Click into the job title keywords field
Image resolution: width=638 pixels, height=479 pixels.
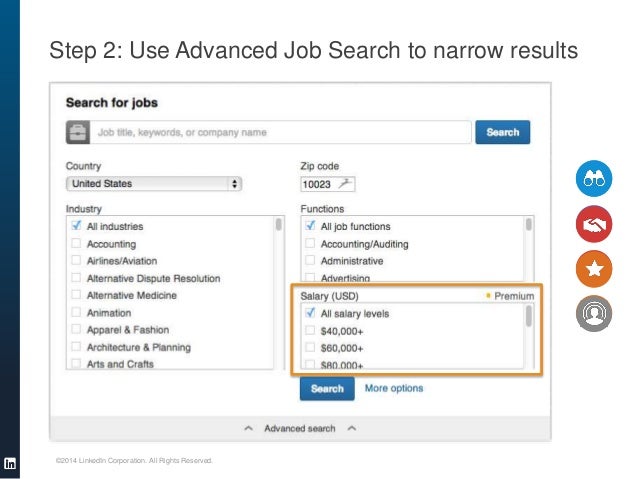click(x=280, y=132)
